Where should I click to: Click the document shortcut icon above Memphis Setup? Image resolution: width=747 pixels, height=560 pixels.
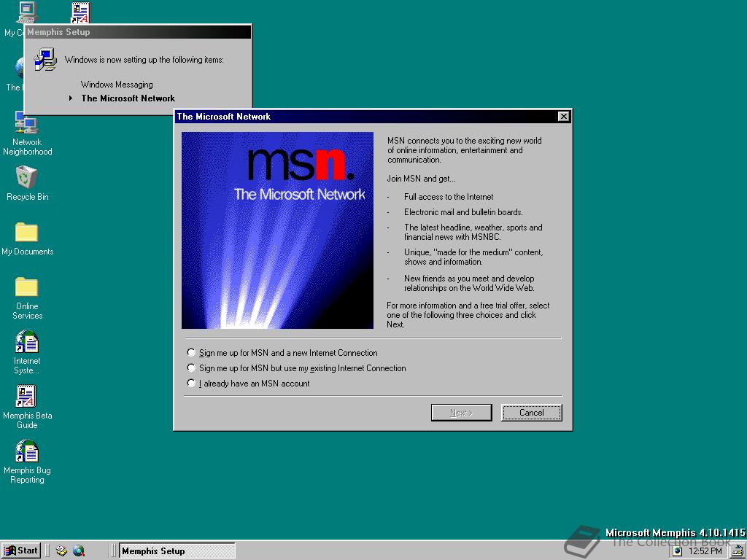pos(80,12)
